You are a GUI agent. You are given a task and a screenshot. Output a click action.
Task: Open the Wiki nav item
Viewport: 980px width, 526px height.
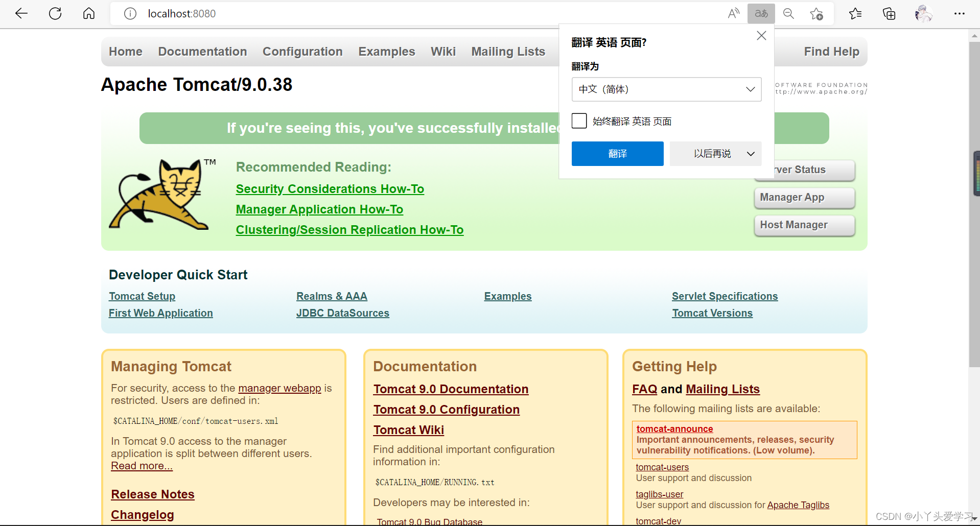point(443,52)
